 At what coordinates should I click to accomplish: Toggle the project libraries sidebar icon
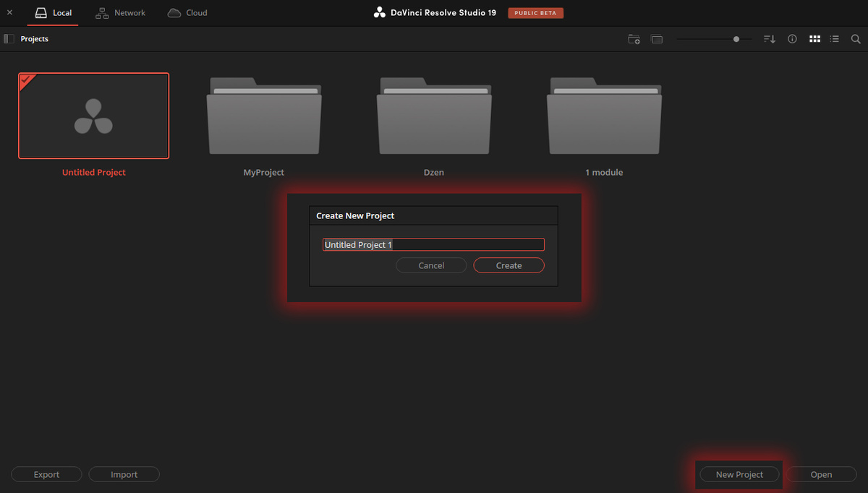pyautogui.click(x=9, y=39)
